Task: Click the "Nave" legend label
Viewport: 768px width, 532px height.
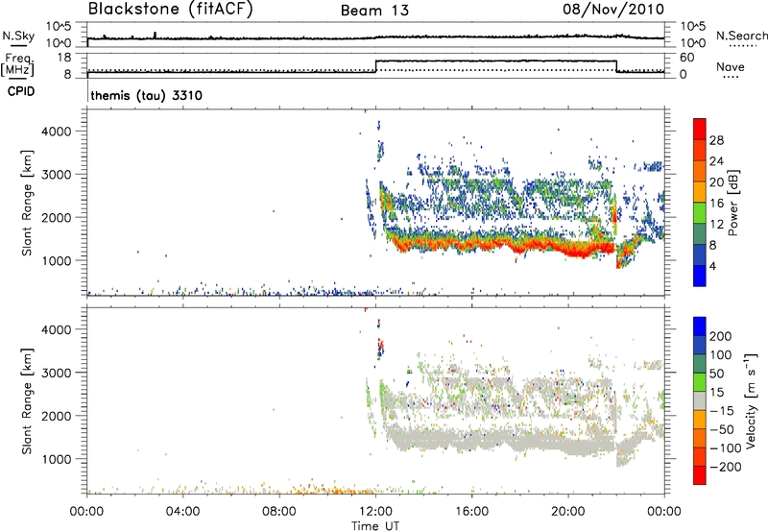Action: coord(731,67)
